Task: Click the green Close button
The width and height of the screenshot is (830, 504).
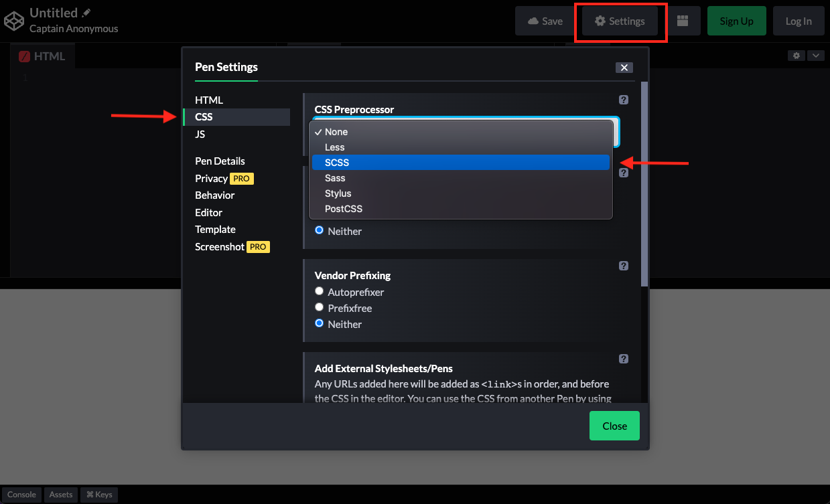Action: [x=614, y=426]
